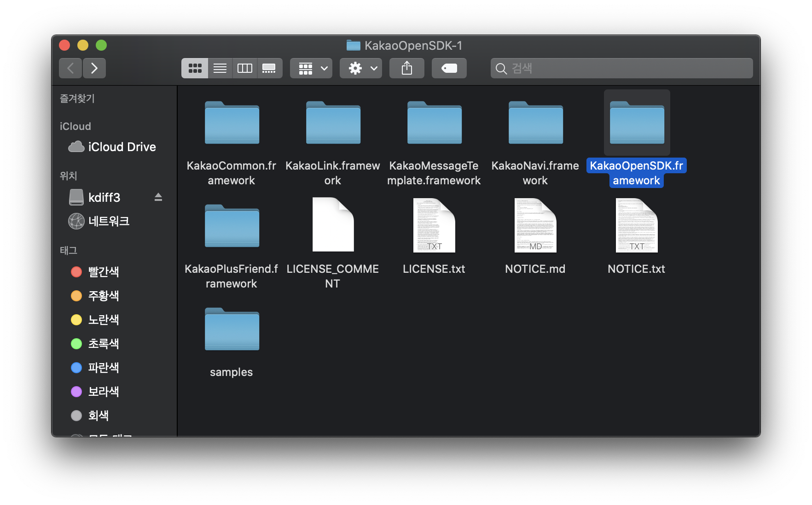
Task: Click the 'KakaoOpenSDK-1' window title text
Action: pos(413,46)
